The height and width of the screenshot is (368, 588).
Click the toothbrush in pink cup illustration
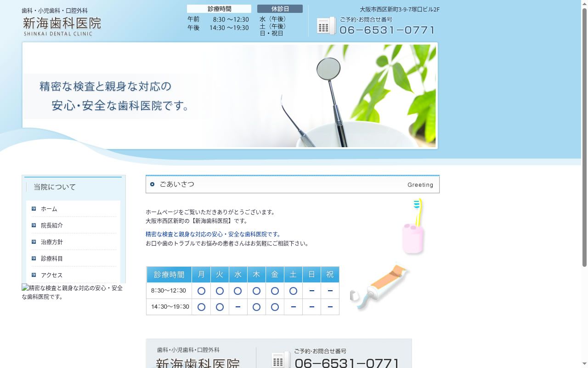[413, 226]
